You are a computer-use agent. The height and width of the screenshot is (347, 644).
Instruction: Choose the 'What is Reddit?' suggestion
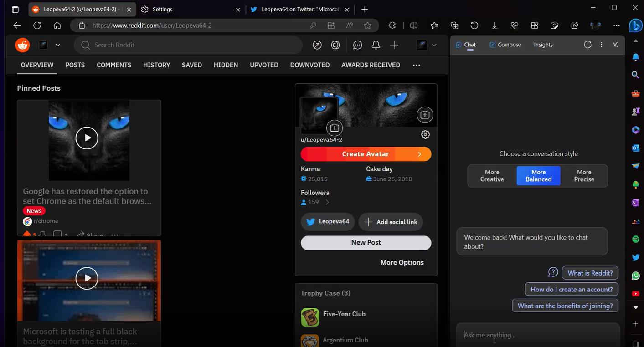pyautogui.click(x=590, y=273)
